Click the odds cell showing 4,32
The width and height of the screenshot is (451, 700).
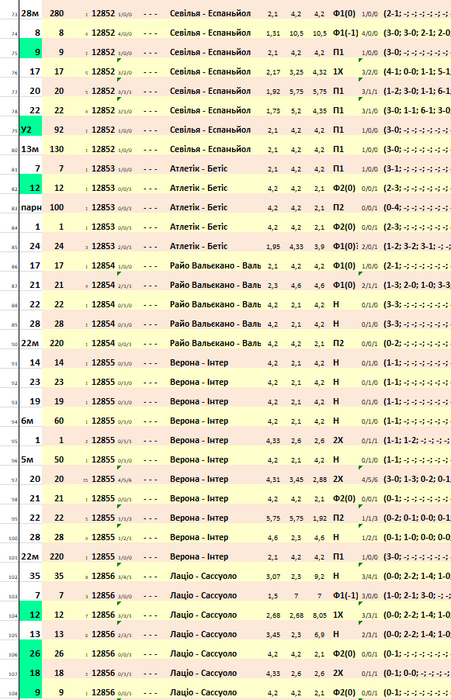click(319, 72)
